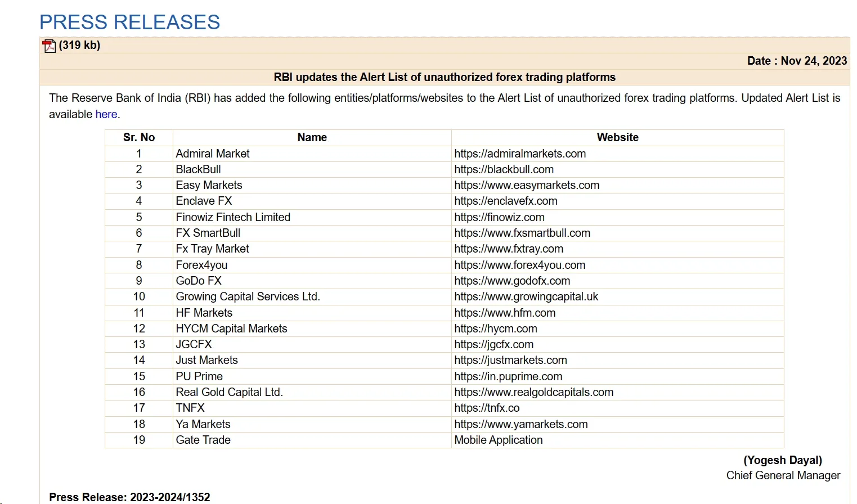This screenshot has width=857, height=504.
Task: Select the 'https://www.godofx.com' website cell
Action: [x=618, y=281]
